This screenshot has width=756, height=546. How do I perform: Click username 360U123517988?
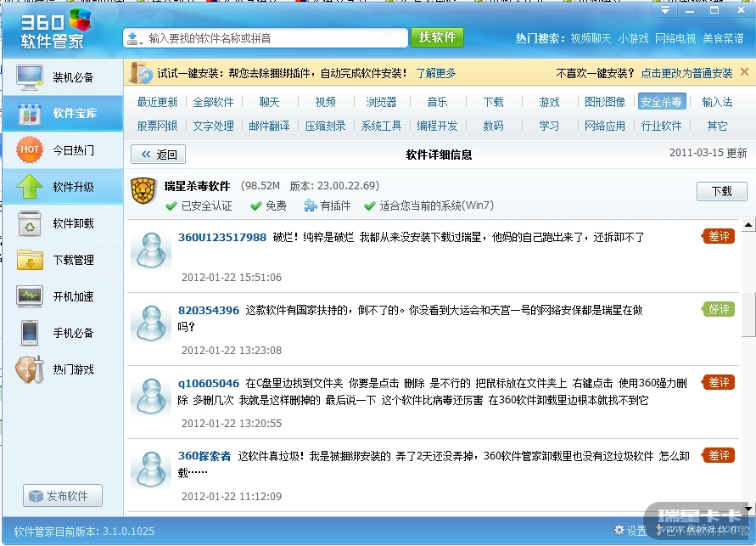tap(222, 237)
